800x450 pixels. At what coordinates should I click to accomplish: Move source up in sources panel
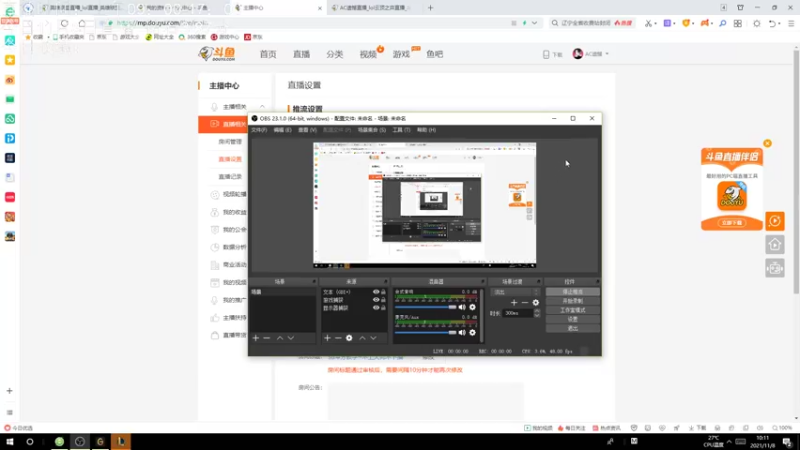point(362,338)
